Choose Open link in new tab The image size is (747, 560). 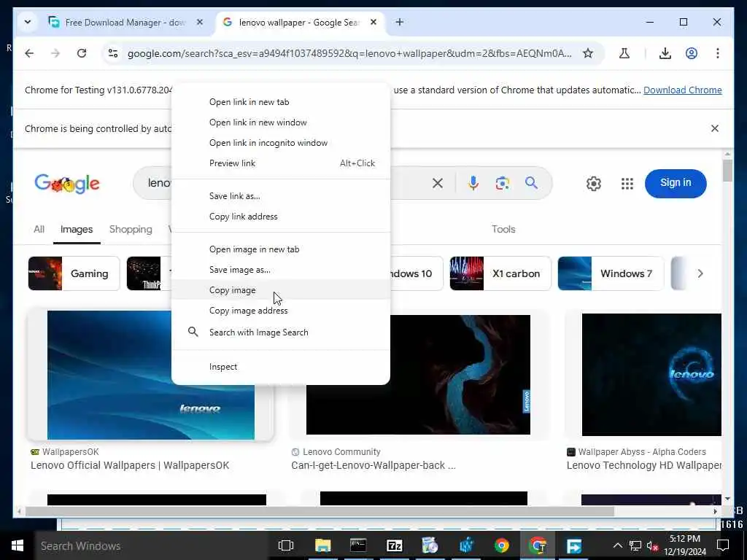pos(281,102)
